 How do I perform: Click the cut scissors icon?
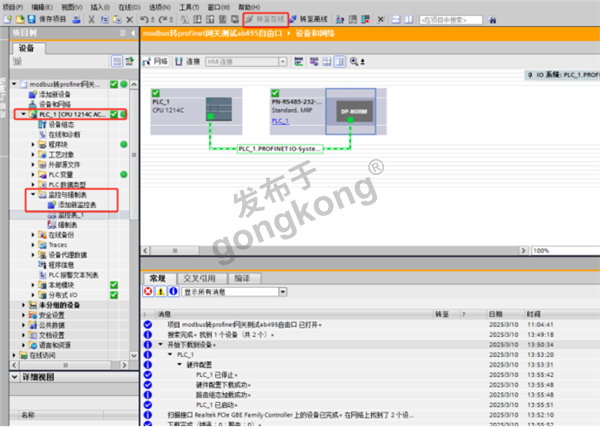[x=91, y=19]
